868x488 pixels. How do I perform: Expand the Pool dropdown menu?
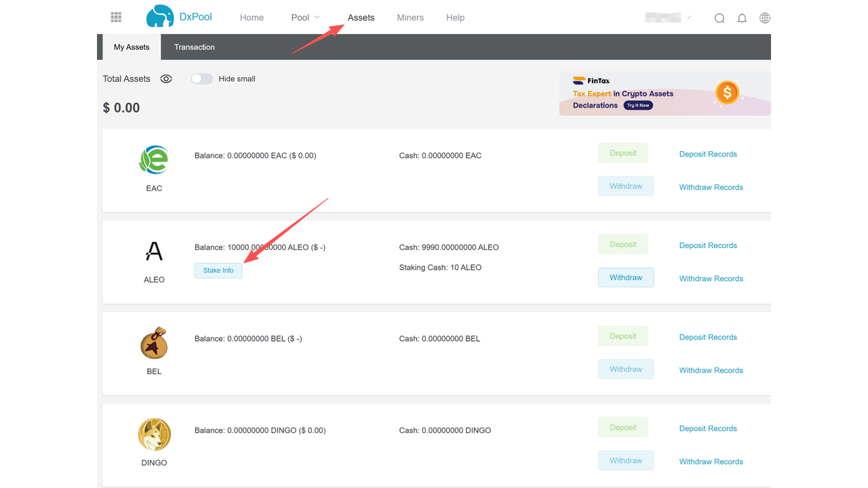pyautogui.click(x=305, y=18)
